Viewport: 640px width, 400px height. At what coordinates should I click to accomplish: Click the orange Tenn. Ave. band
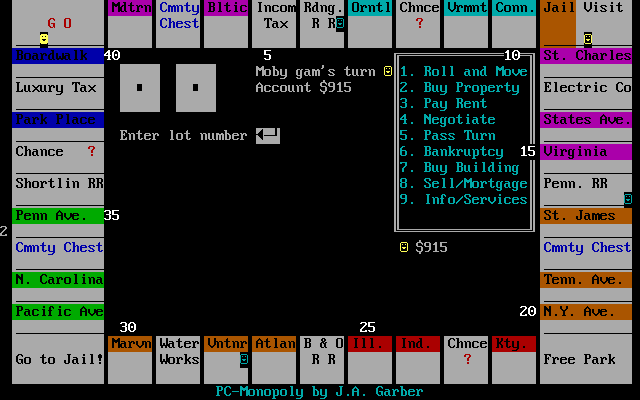click(x=586, y=280)
